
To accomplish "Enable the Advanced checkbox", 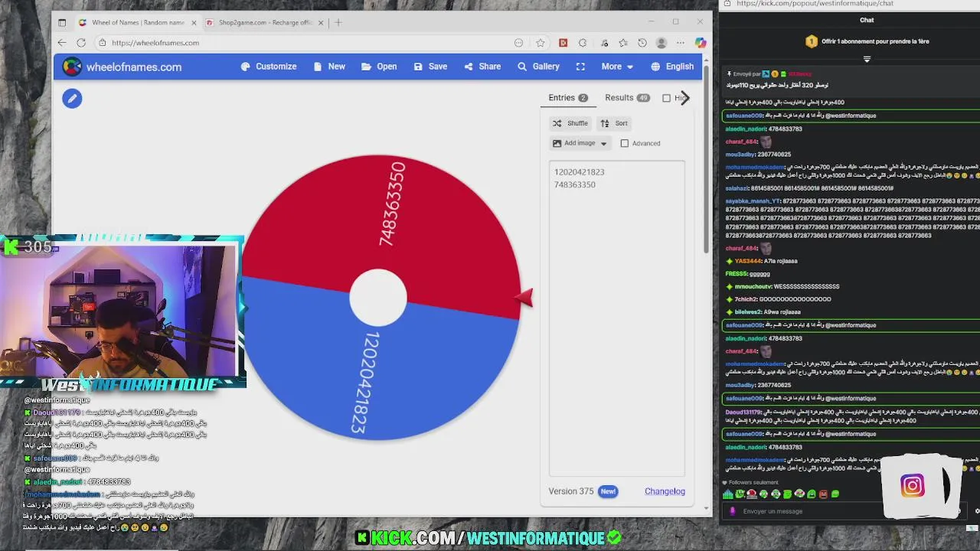I will [x=625, y=143].
